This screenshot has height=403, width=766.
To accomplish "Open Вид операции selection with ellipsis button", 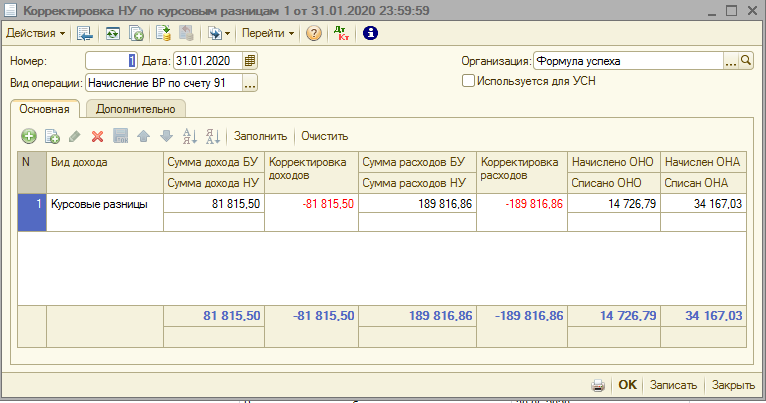I will pos(250,84).
